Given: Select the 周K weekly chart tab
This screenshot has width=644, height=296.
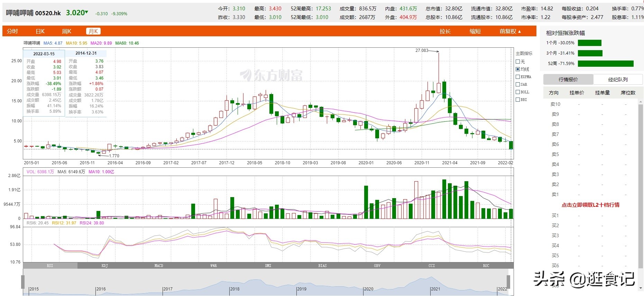Looking at the screenshot, I should tap(67, 31).
